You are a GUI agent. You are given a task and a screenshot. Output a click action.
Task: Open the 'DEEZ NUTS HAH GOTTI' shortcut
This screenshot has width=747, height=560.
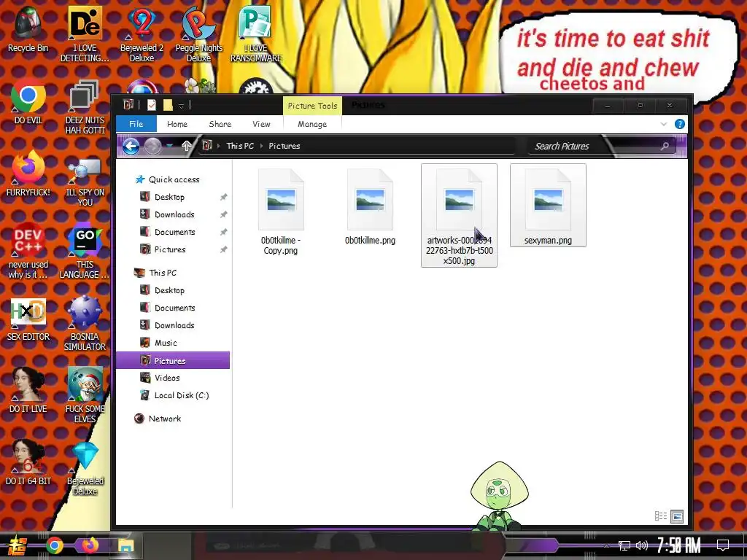tap(85, 106)
